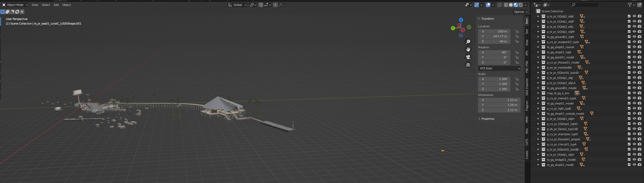Uncheck the checkbox for le_gq_shop02_model
The image size is (644, 183).
pyautogui.click(x=629, y=165)
